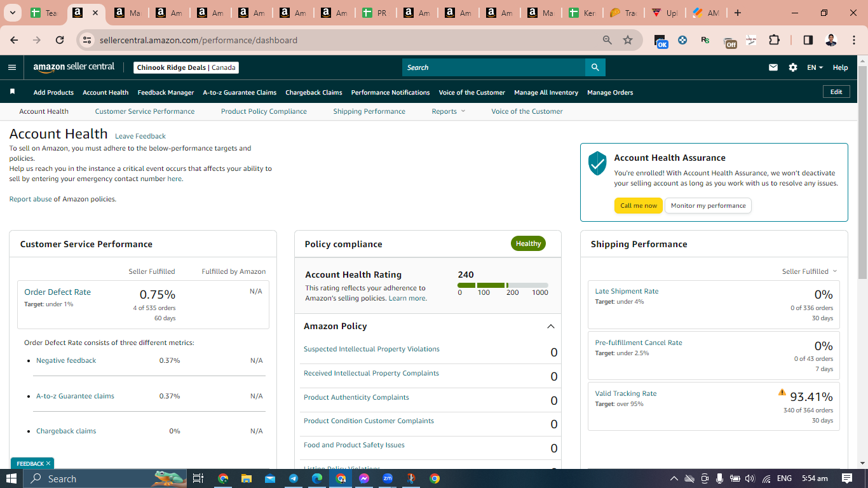Open Add Products in the favorites bar
Screen dimensions: 868x488
53,92
